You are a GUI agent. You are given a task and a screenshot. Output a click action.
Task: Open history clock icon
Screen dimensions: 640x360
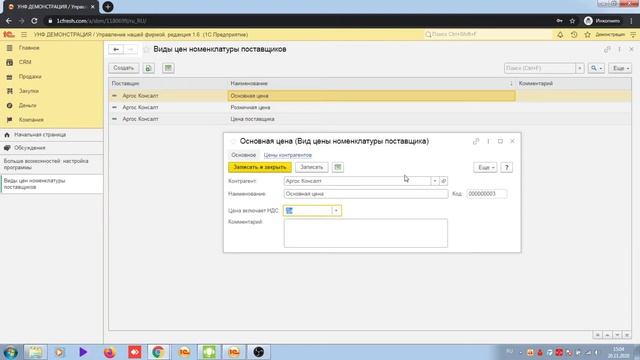[574, 35]
